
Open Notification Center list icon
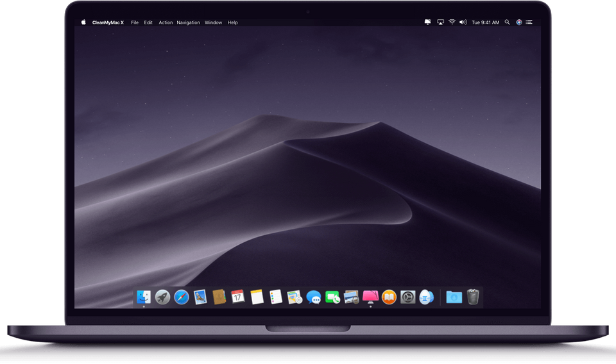pyautogui.click(x=529, y=22)
